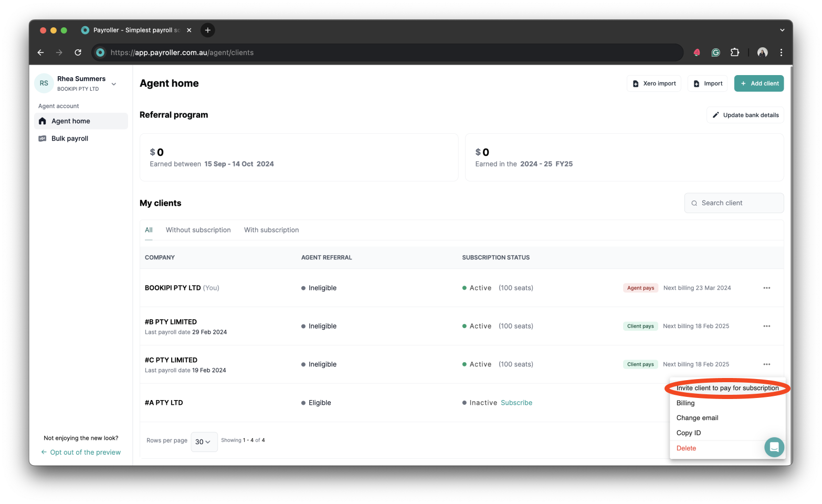
Task: Click the 15 Sep - 14 Oct 2024 earnings card
Action: 299,157
